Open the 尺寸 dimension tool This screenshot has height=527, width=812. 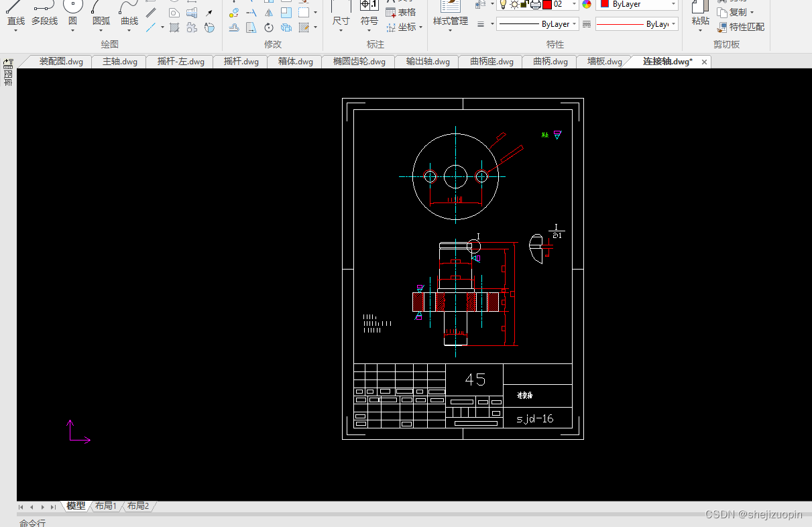tap(341, 13)
